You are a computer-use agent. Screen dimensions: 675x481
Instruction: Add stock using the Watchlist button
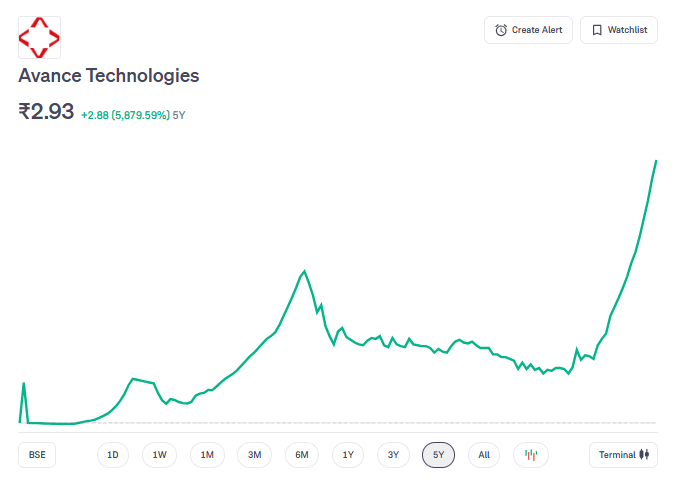click(x=619, y=30)
